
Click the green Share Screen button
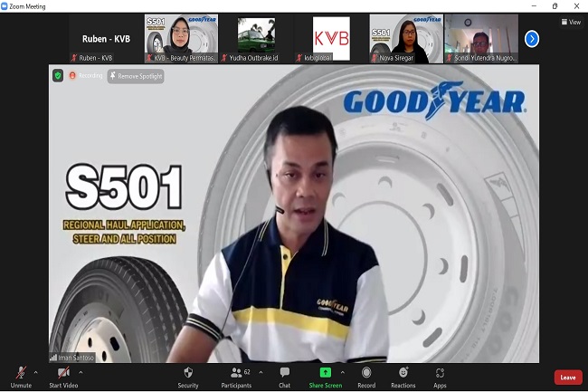[x=325, y=378]
